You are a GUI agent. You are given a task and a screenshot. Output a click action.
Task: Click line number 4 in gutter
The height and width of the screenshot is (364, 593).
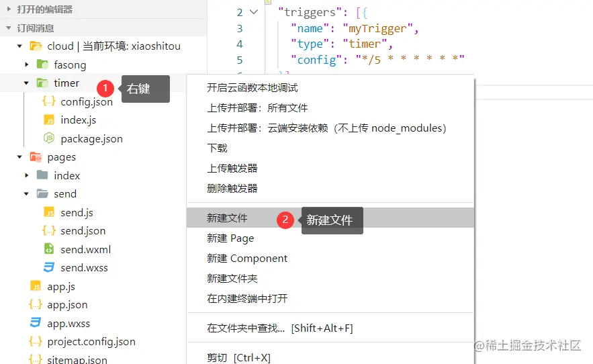[x=240, y=44]
